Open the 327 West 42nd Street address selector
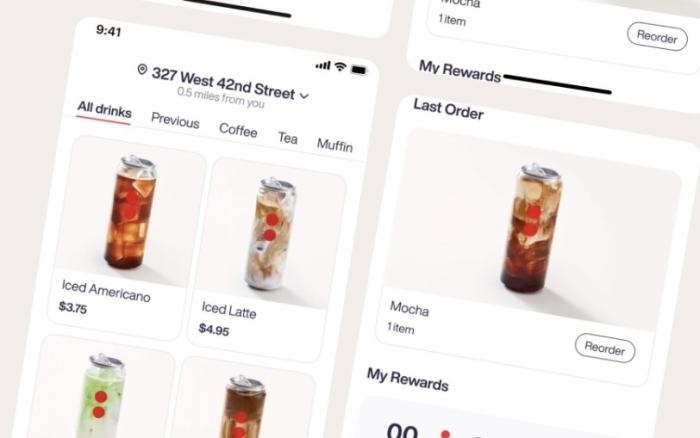Image resolution: width=700 pixels, height=438 pixels. 223,83
